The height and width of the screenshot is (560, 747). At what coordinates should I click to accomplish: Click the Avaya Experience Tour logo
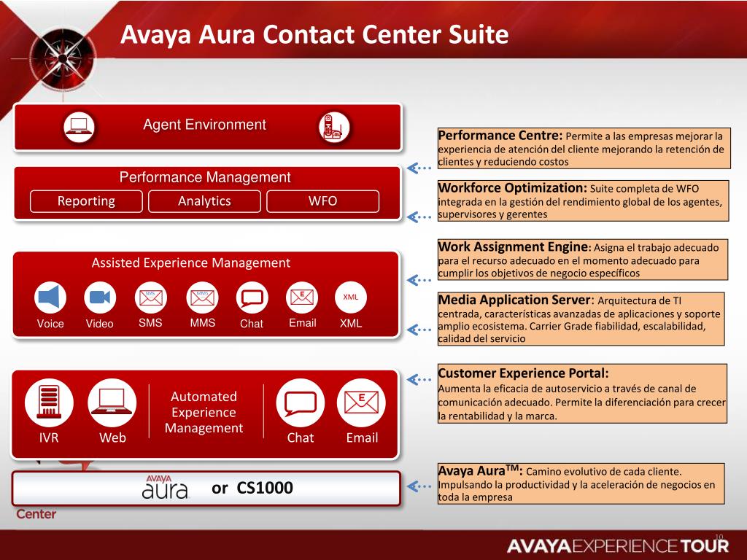pyautogui.click(x=618, y=545)
